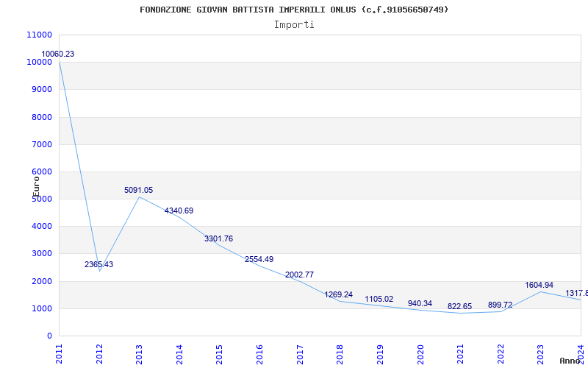Click the 6000 value on Euro axis
Image resolution: width=588 pixels, height=368 pixels.
point(41,172)
